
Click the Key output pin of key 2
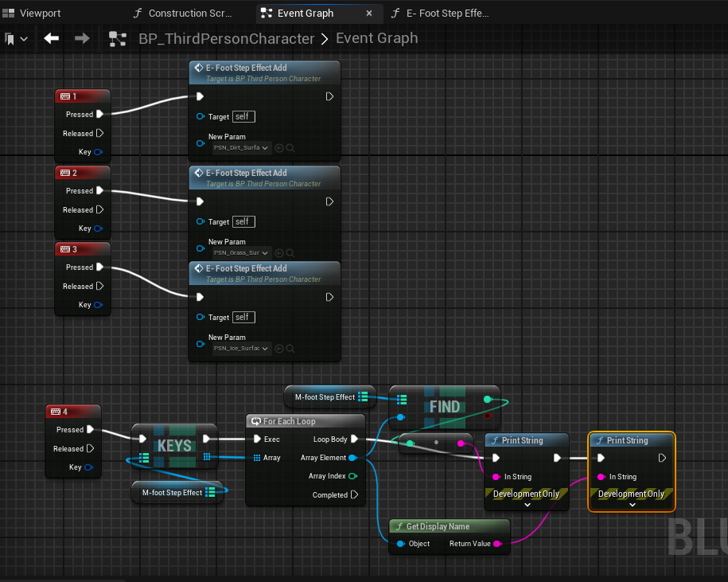[x=98, y=229]
